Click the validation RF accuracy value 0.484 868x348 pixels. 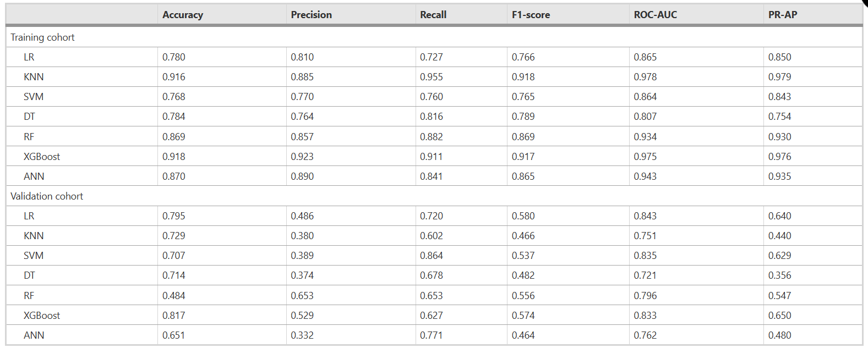[174, 296]
